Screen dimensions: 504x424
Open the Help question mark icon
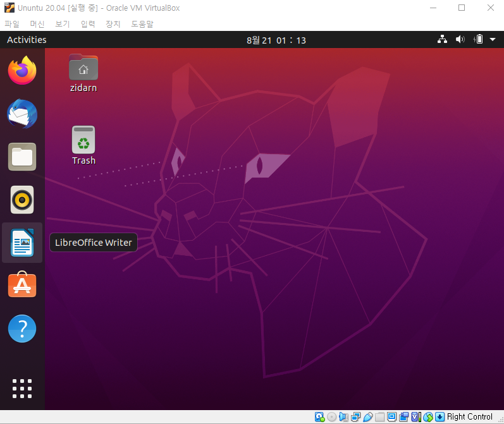click(22, 329)
